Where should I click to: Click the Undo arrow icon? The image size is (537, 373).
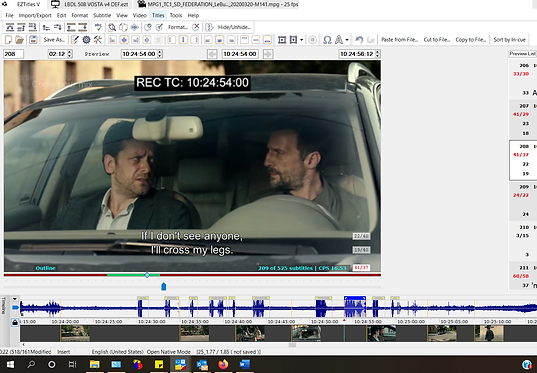pyautogui.click(x=359, y=40)
